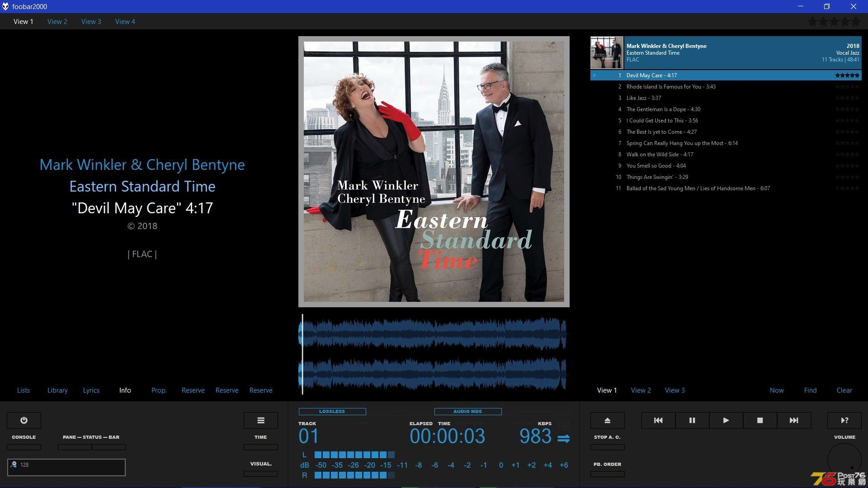This screenshot has height=488, width=868.
Task: Toggle the TIME display switch
Action: [x=261, y=447]
